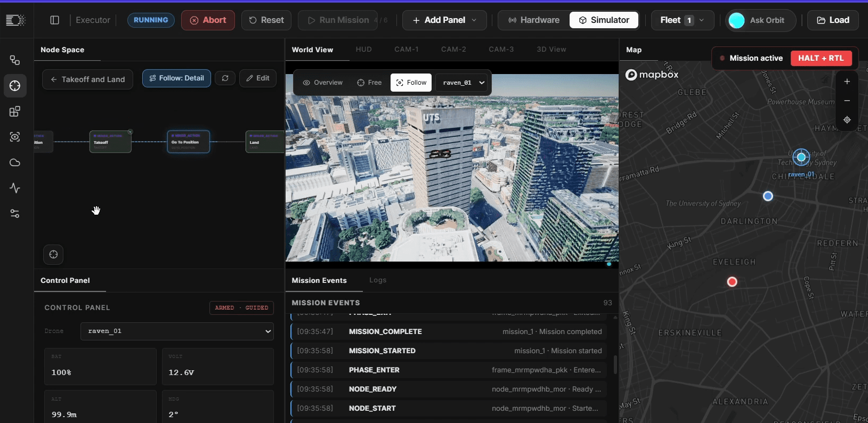Screen dimensions: 868x423
Task: Click the mapbox logo
Action: [x=652, y=75]
